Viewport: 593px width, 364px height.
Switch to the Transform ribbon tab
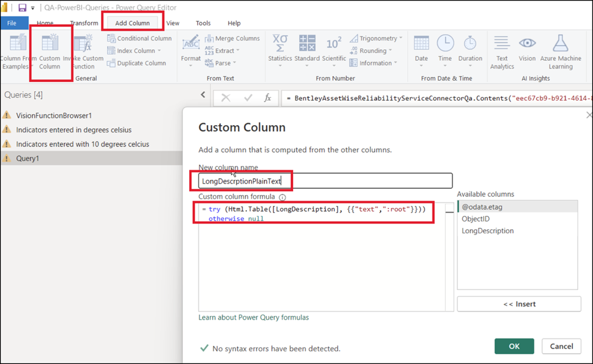point(84,23)
